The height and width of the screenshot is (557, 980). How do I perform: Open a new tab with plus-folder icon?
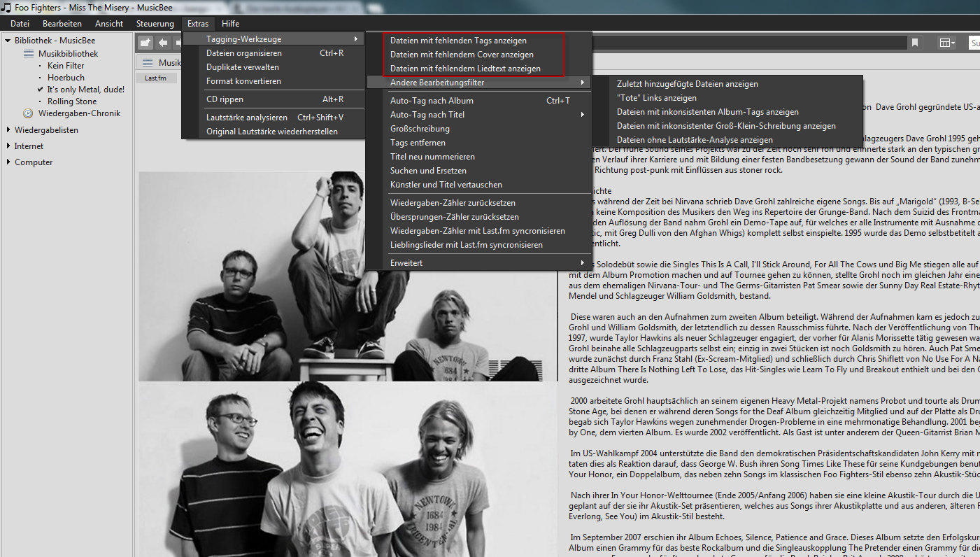pos(145,43)
